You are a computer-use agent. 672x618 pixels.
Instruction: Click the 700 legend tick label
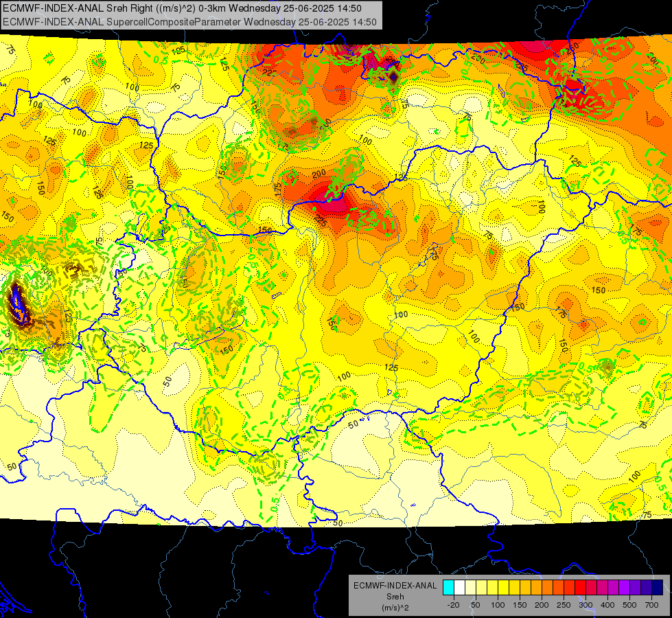point(652,605)
